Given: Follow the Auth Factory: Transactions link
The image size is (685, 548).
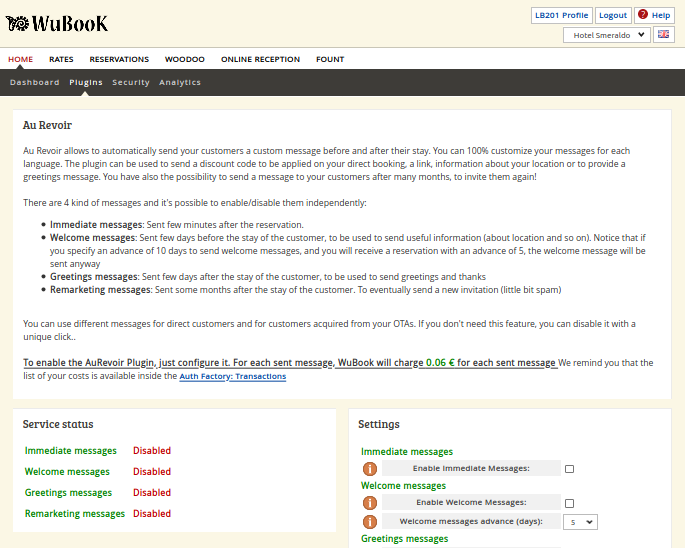Looking at the screenshot, I should [233, 376].
